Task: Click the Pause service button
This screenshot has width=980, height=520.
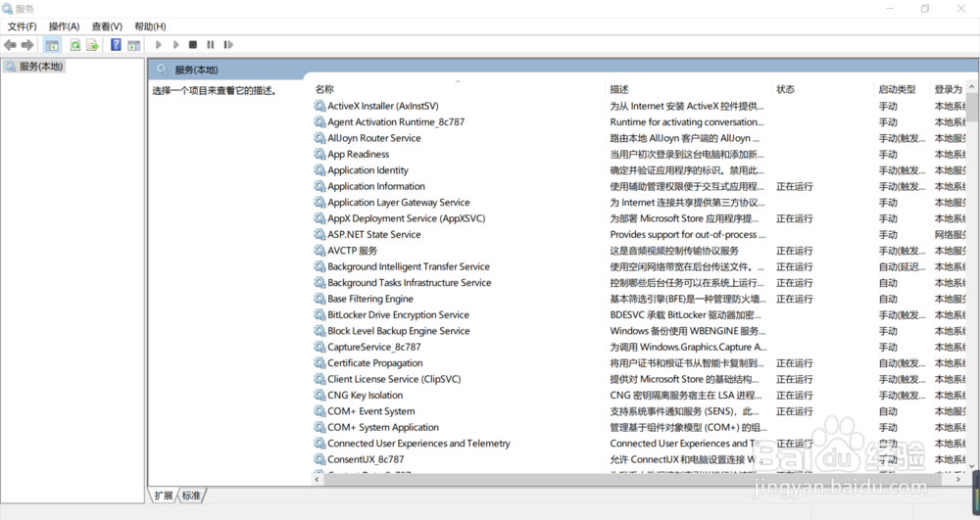Action: [x=211, y=45]
